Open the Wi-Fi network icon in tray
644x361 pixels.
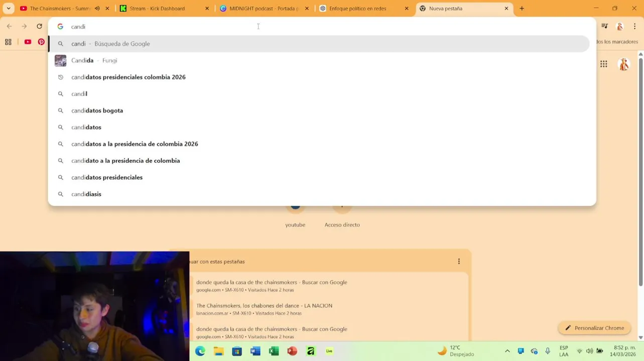580,351
